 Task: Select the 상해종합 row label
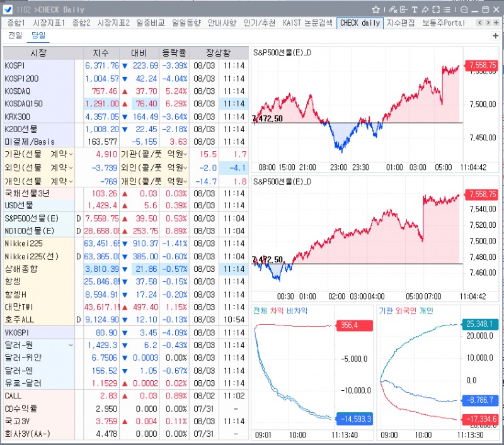click(21, 269)
